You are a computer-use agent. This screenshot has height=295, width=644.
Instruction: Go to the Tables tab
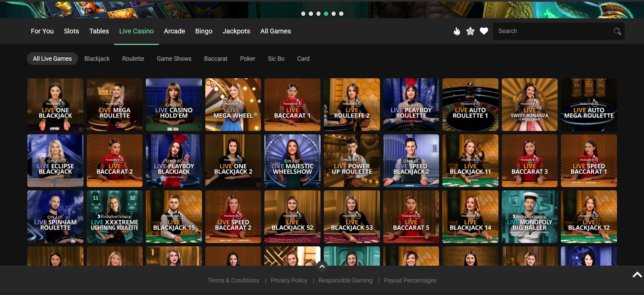point(99,31)
